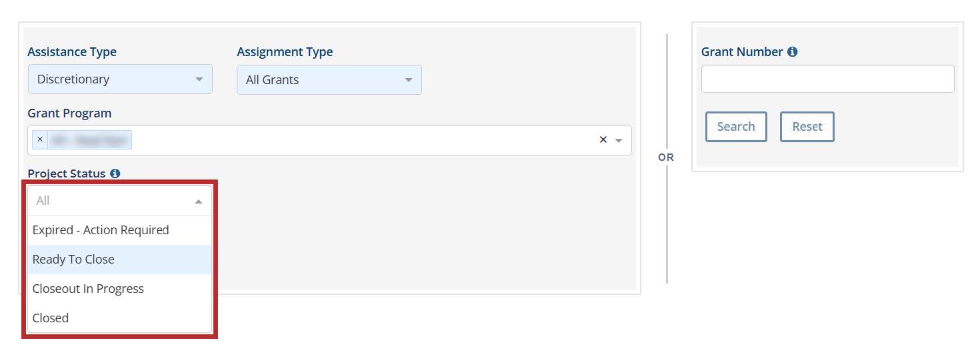Remove the selected Grant Program tag

(x=40, y=139)
